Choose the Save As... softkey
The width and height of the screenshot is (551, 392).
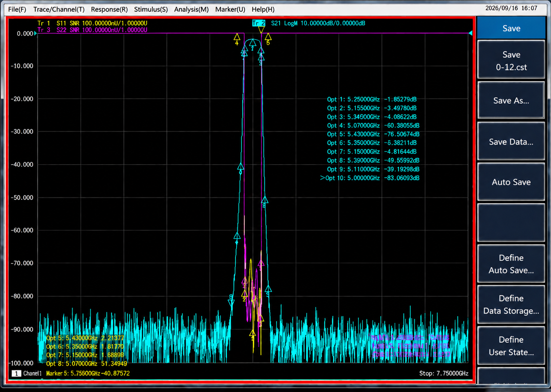(x=511, y=100)
